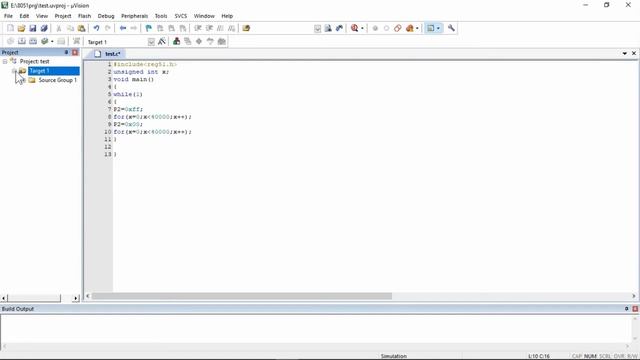Navigate backwards with the blue left arrow
640x360 pixels.
(x=122, y=28)
